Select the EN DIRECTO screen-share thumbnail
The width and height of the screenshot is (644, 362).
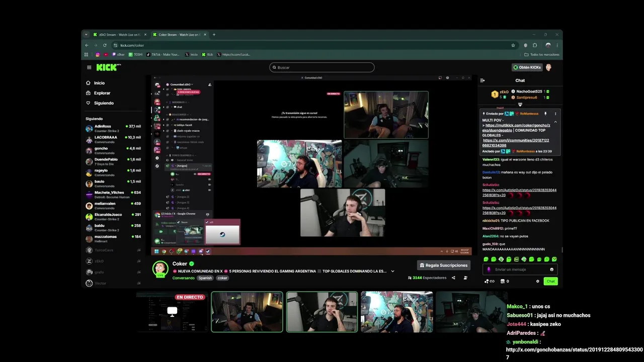[x=172, y=312]
